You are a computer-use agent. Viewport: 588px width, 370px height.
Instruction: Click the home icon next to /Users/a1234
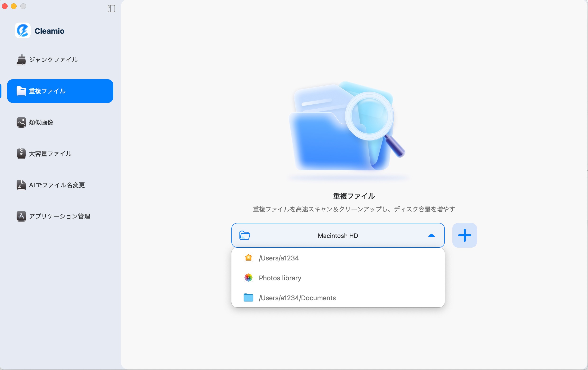tap(248, 258)
